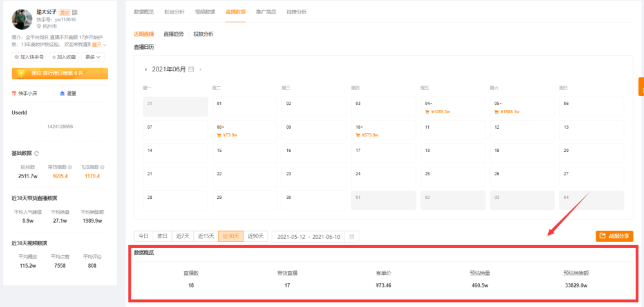The height and width of the screenshot is (307, 644).
Task: Switch to the 粉丝分析 tab
Action: coord(174,12)
